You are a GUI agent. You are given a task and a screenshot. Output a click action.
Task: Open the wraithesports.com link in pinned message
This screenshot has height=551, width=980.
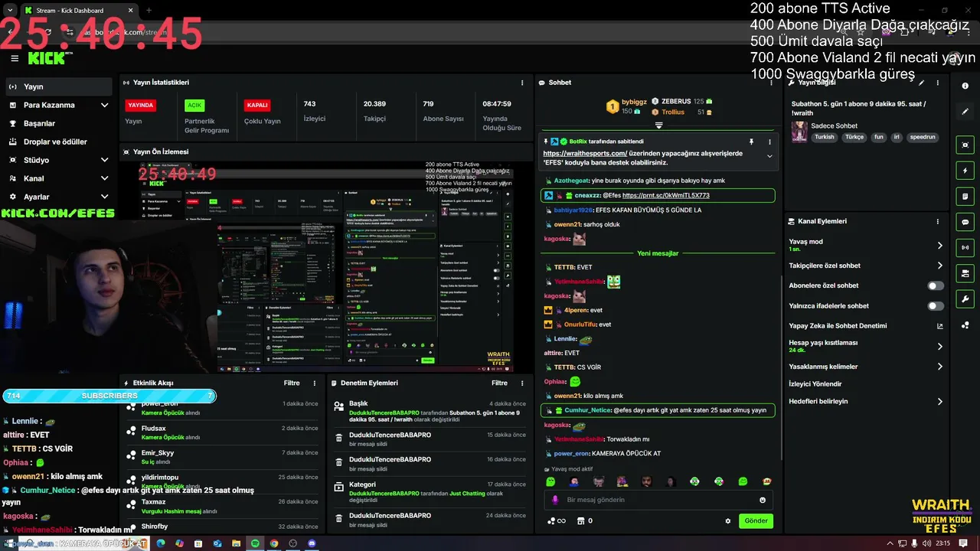585,153
